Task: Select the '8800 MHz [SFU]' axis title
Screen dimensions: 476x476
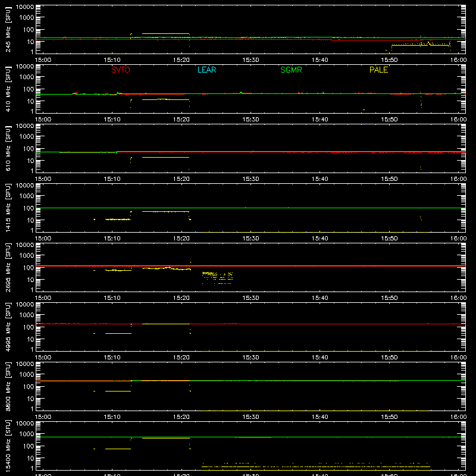Action: (8, 386)
